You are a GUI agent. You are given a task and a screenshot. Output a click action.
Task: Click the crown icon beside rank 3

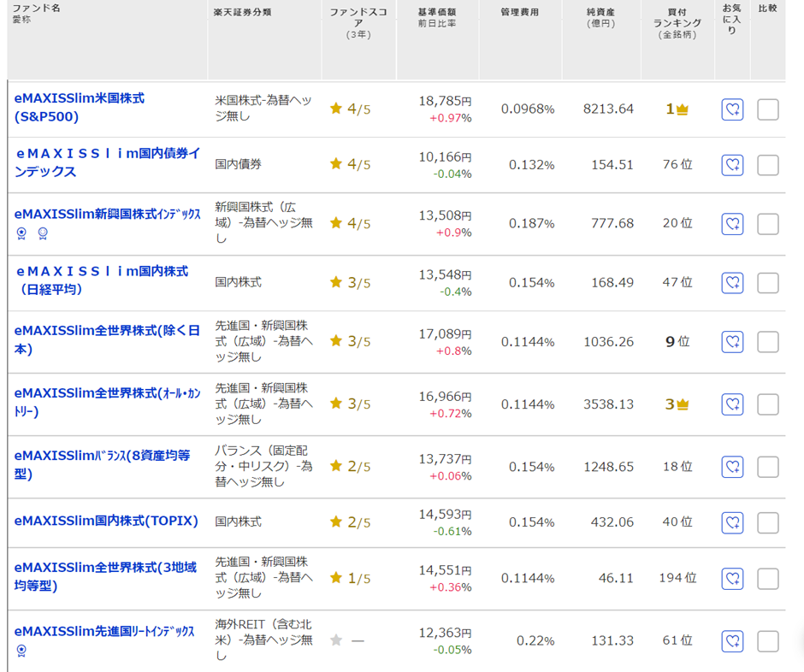pos(683,404)
